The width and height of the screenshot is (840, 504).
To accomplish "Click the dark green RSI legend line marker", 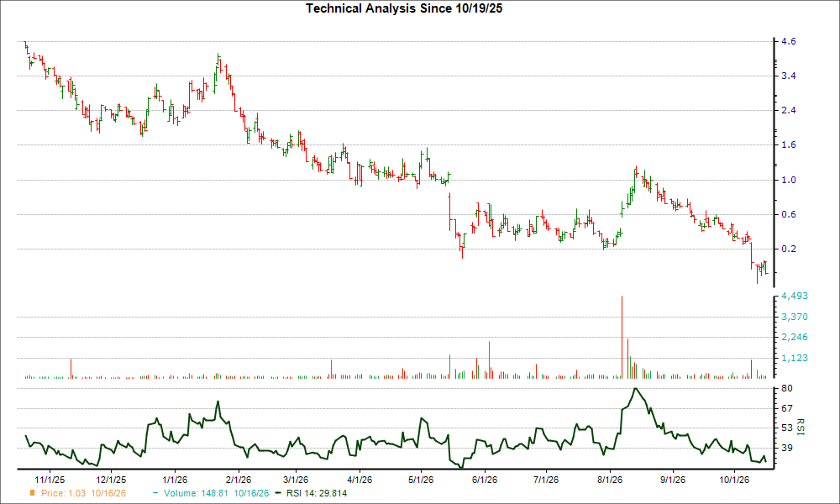I will pyautogui.click(x=278, y=493).
